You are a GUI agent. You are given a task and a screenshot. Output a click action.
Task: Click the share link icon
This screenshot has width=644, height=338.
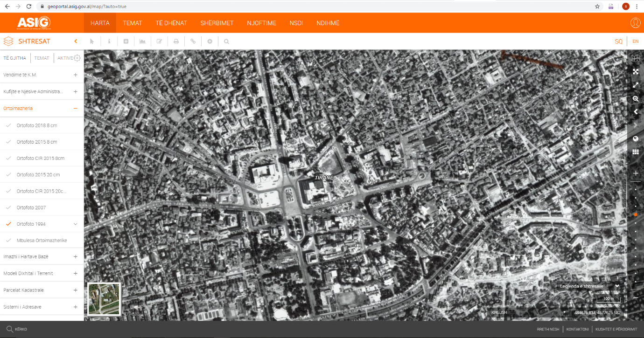[193, 41]
